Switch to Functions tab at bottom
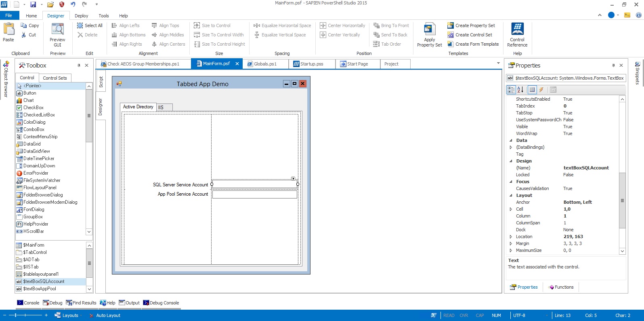 point(561,287)
